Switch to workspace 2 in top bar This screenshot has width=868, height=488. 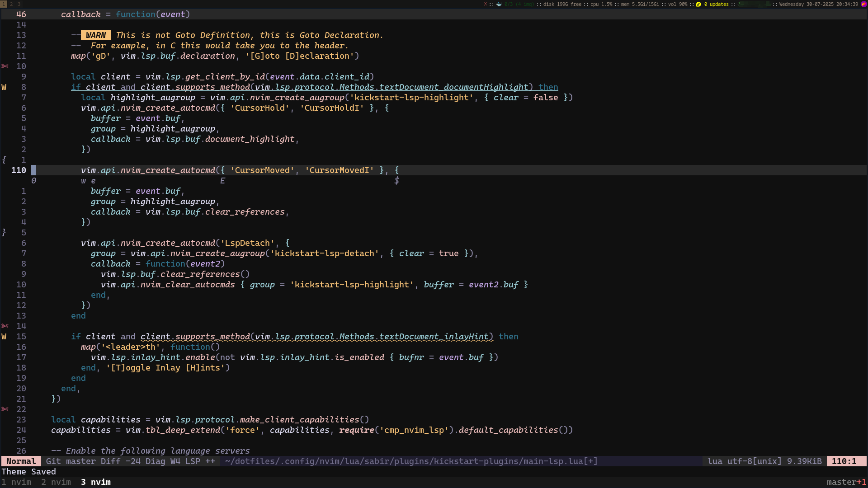(11, 4)
